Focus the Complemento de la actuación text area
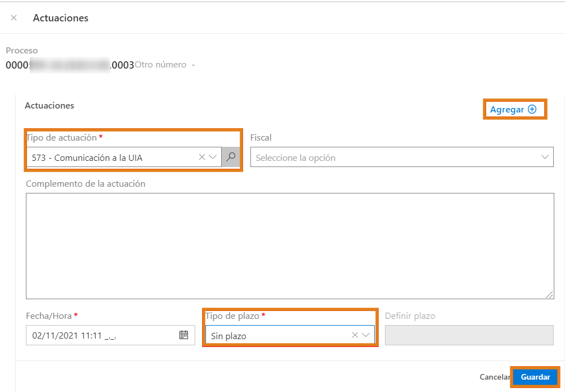The width and height of the screenshot is (565, 392). (289, 246)
